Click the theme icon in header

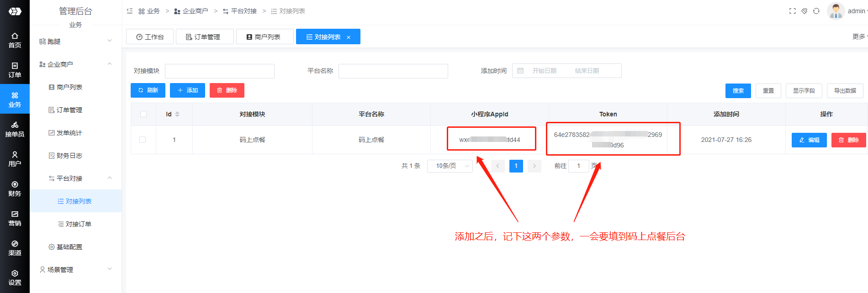click(804, 11)
